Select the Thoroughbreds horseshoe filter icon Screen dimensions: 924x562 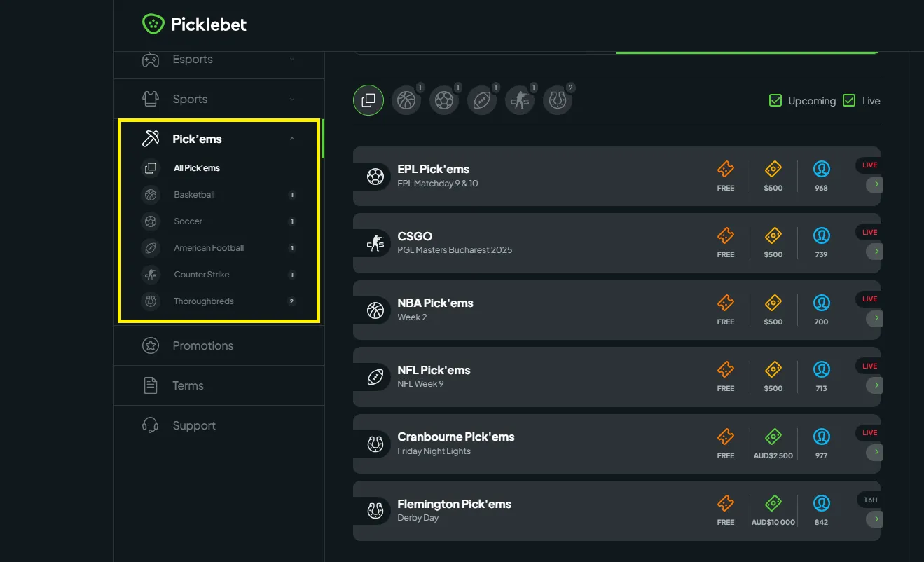click(x=558, y=100)
